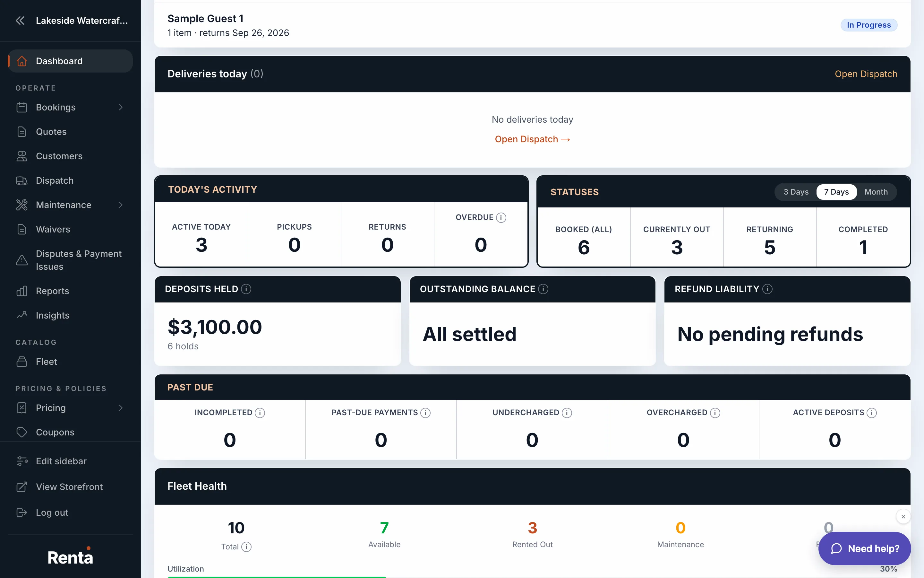Open the Bookings menu item
Viewport: 924px width, 578px height.
pos(70,108)
